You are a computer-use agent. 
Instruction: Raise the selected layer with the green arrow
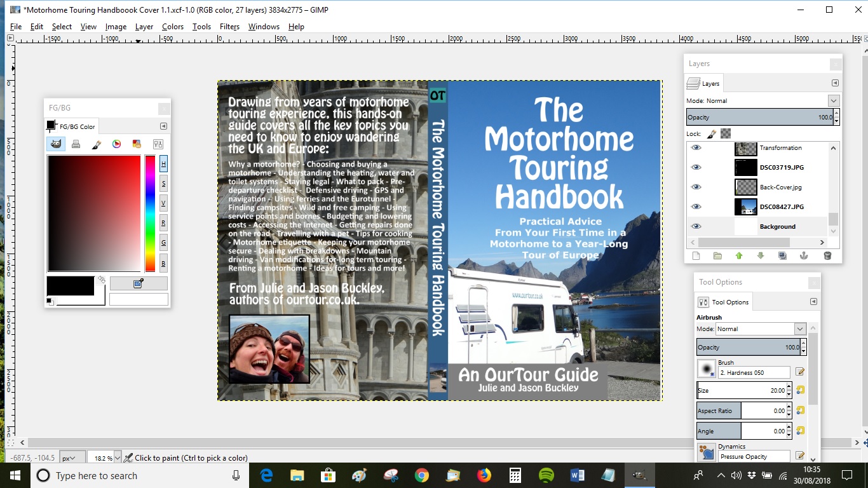pos(739,255)
